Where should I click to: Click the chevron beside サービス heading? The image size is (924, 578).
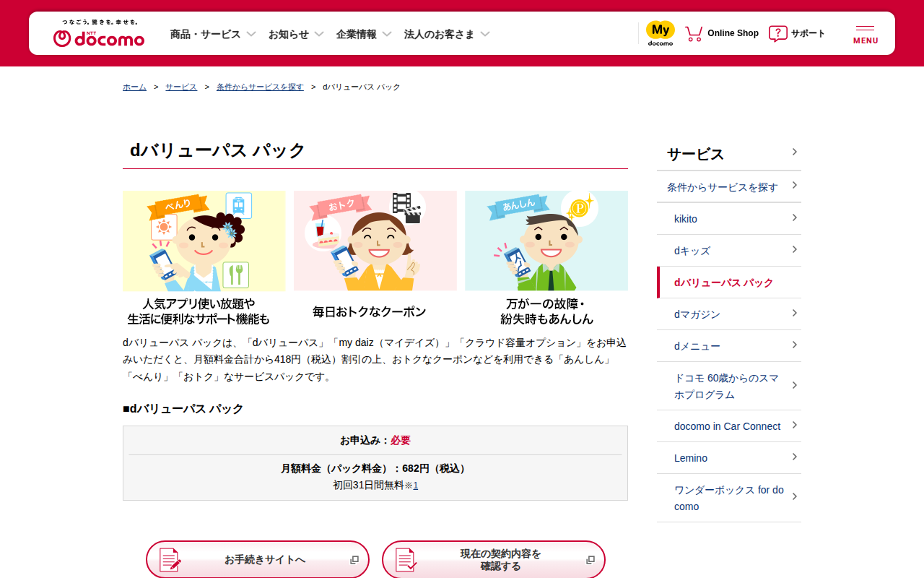point(794,152)
